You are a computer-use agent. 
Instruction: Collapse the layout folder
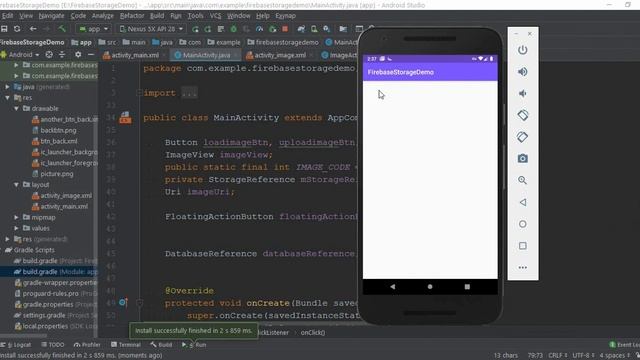tap(16, 185)
